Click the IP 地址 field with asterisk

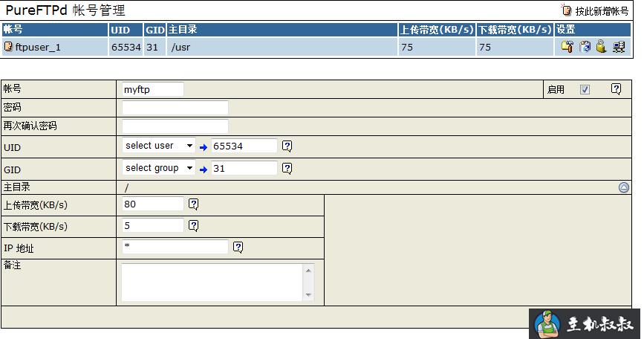click(x=175, y=247)
